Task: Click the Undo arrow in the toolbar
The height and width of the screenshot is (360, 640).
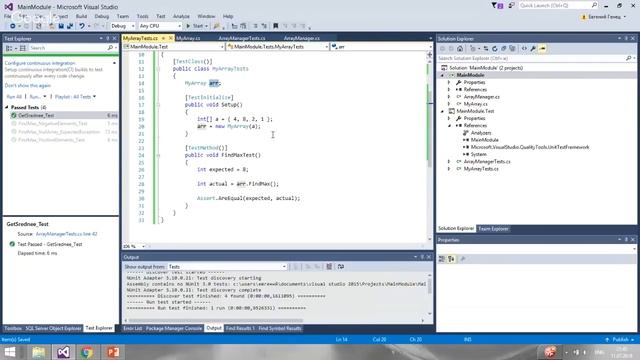Action: pos(82,26)
